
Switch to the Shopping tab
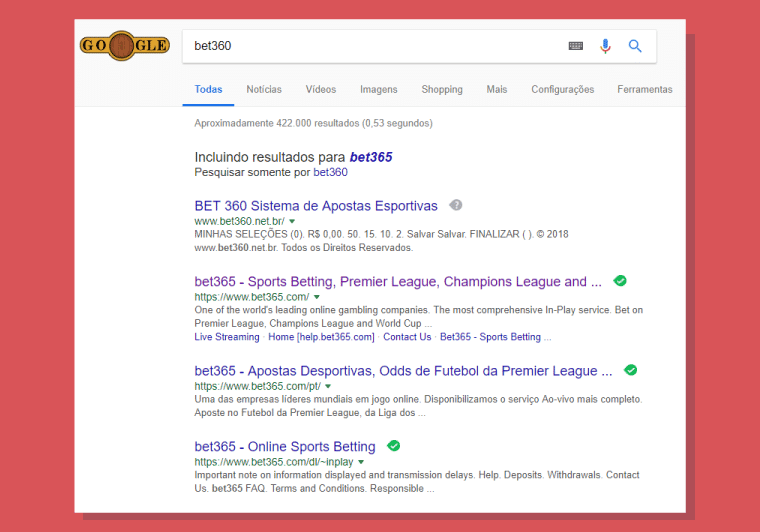pos(442,90)
